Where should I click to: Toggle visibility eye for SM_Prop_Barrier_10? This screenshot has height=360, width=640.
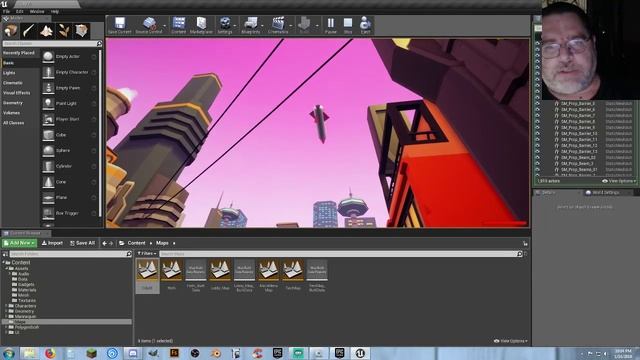(537, 133)
